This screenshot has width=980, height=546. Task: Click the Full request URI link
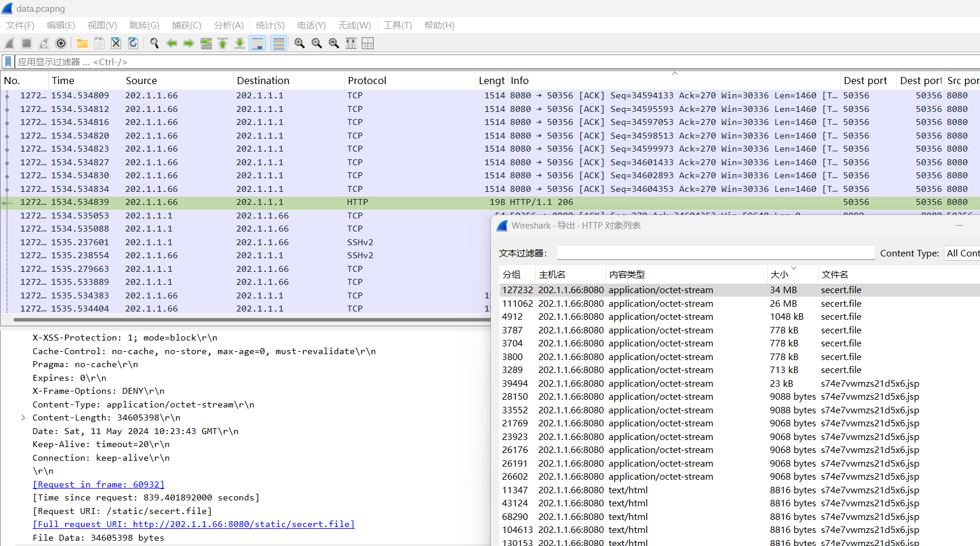point(194,524)
